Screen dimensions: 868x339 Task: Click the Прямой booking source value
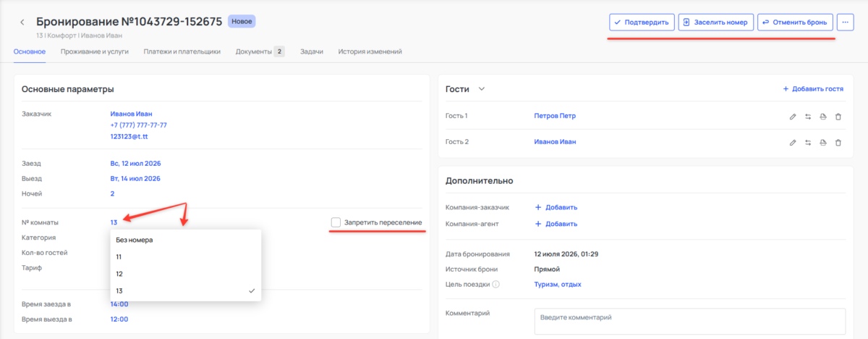point(547,269)
